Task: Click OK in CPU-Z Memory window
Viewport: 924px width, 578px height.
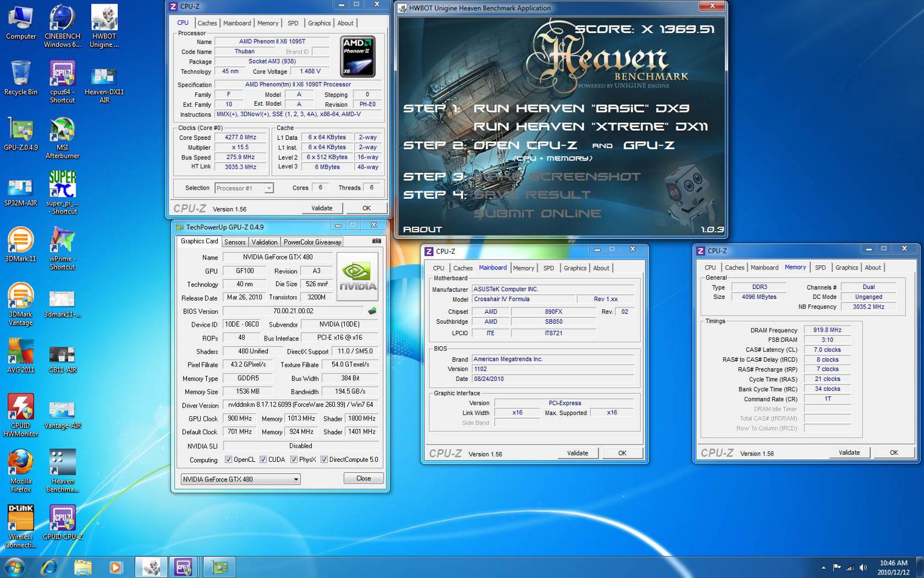Action: (x=894, y=453)
